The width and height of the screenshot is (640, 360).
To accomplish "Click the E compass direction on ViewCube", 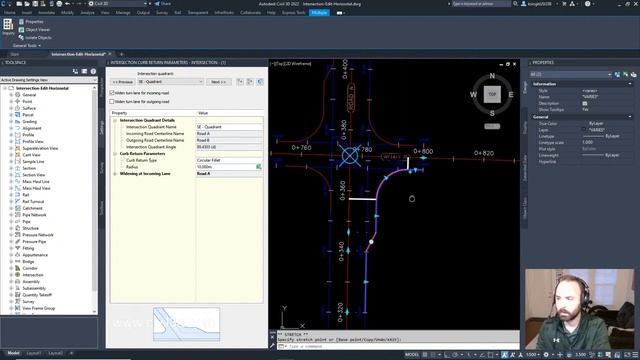I will [511, 95].
